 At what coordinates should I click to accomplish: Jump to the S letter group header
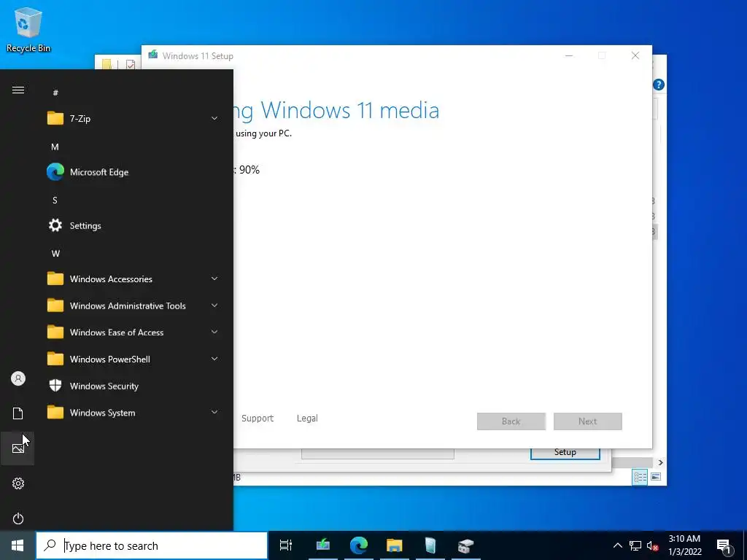[55, 200]
